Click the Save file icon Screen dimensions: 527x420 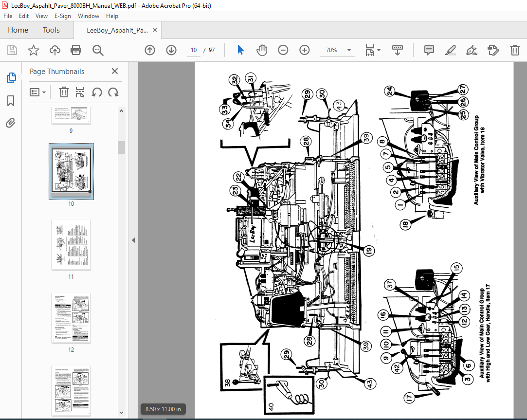tap(12, 50)
